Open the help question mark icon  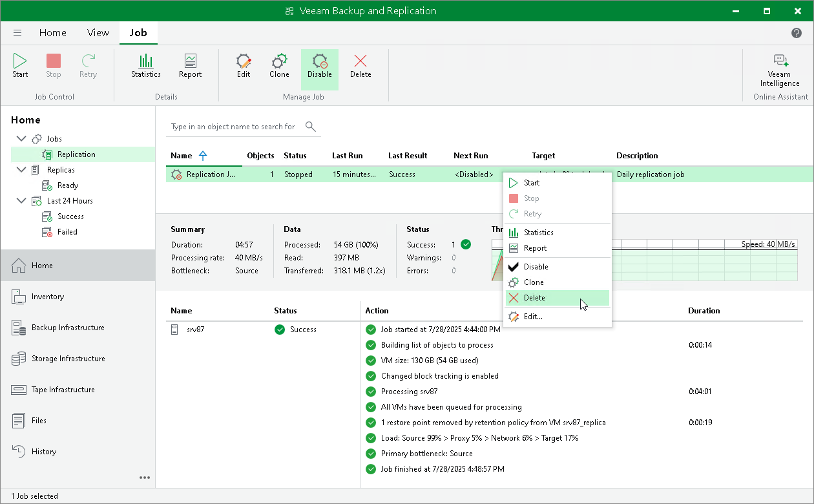[x=797, y=33]
